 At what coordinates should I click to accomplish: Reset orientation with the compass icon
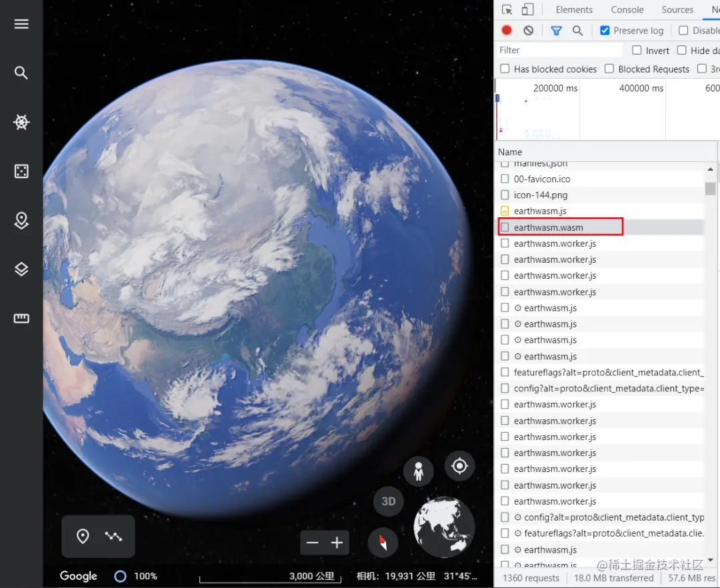coord(383,543)
